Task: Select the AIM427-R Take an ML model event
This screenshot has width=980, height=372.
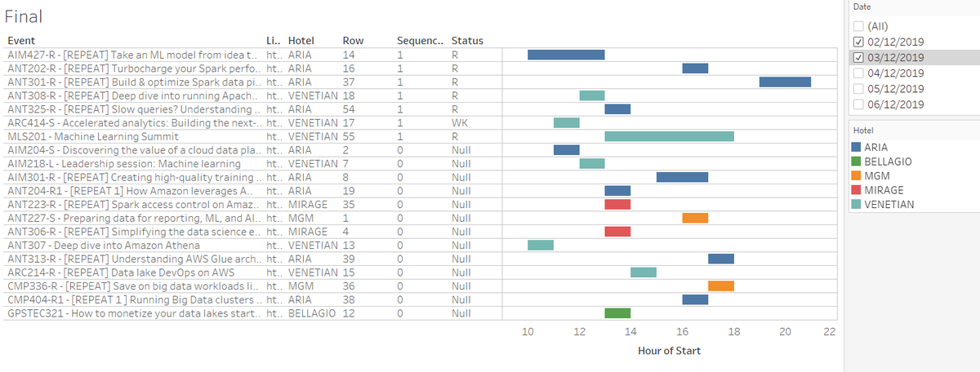Action: (x=134, y=55)
